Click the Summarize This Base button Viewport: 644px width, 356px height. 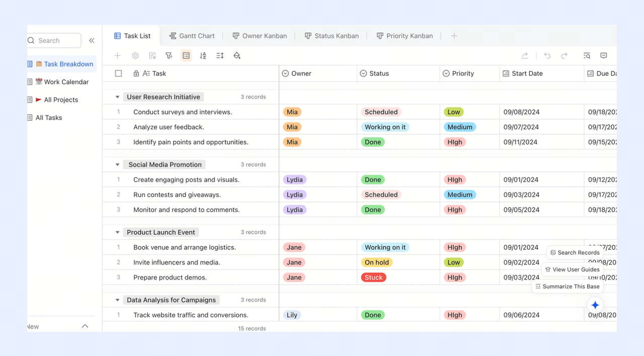[x=567, y=287]
